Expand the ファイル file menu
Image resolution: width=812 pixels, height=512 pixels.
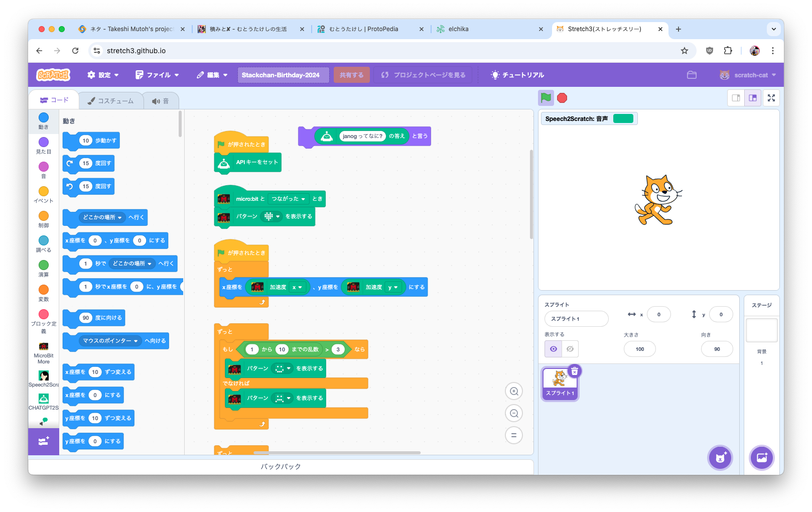[x=157, y=75]
